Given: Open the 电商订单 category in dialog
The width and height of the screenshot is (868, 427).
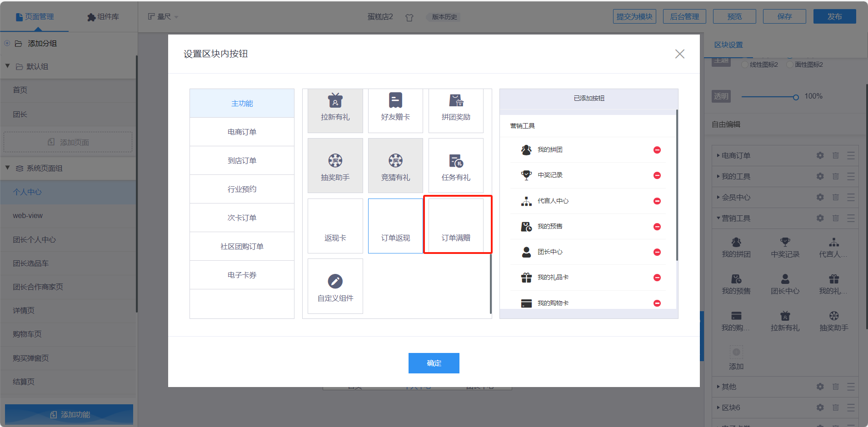Looking at the screenshot, I should click(x=242, y=132).
